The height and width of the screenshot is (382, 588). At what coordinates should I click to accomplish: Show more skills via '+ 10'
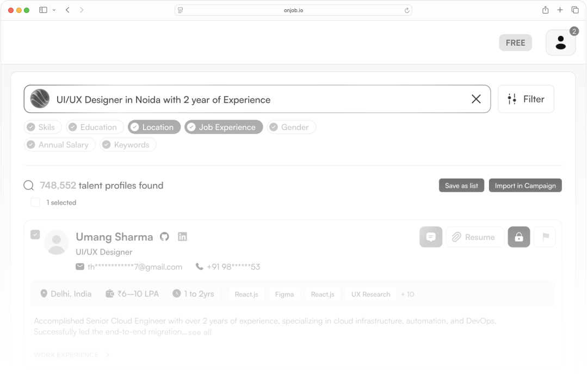pos(407,294)
